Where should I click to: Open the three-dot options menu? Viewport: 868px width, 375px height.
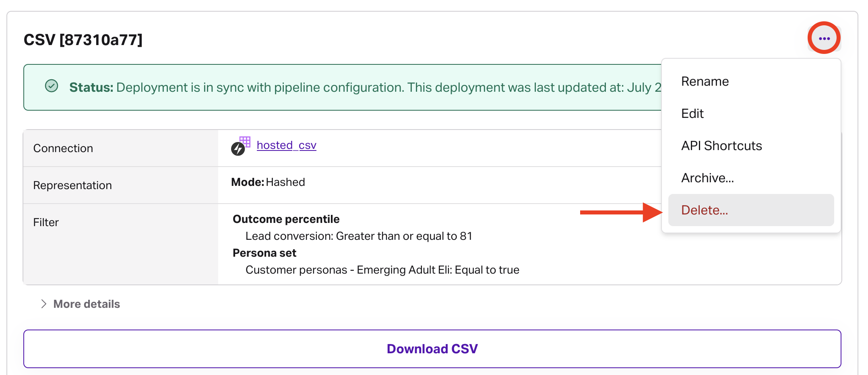click(824, 39)
